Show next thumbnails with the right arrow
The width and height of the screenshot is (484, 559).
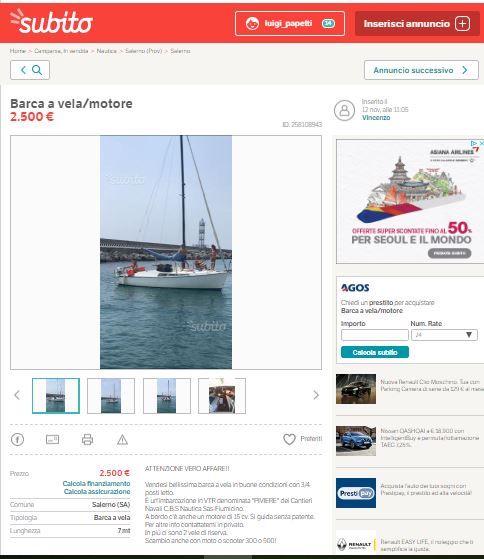point(316,395)
